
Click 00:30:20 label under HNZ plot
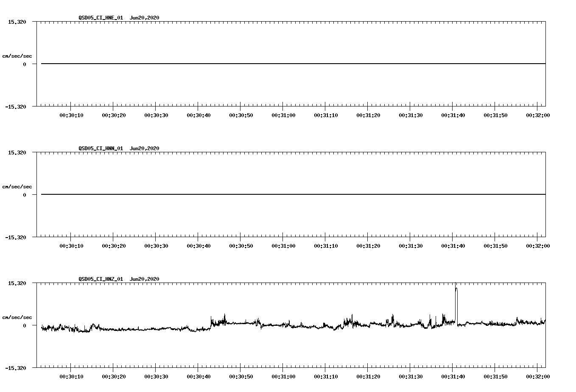click(x=114, y=377)
